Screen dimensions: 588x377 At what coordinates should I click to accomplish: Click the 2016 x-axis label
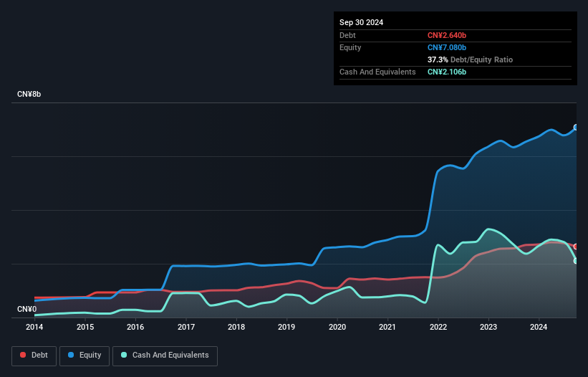135,327
